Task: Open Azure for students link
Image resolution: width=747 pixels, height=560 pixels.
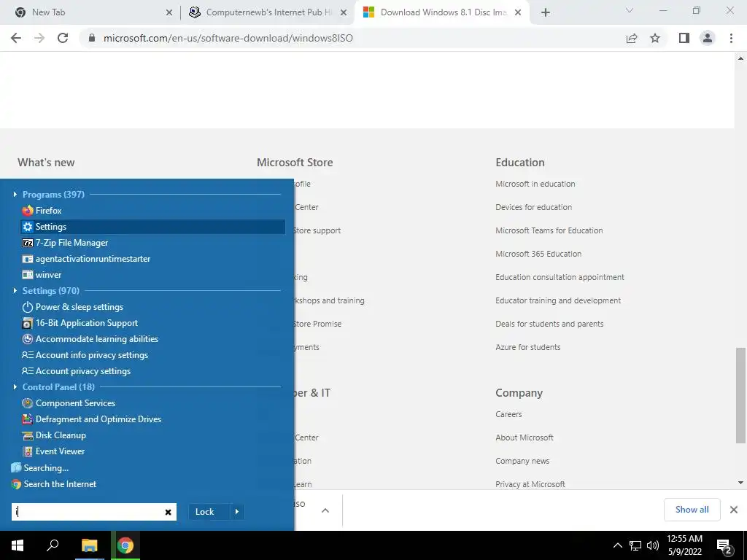Action: [x=528, y=347]
